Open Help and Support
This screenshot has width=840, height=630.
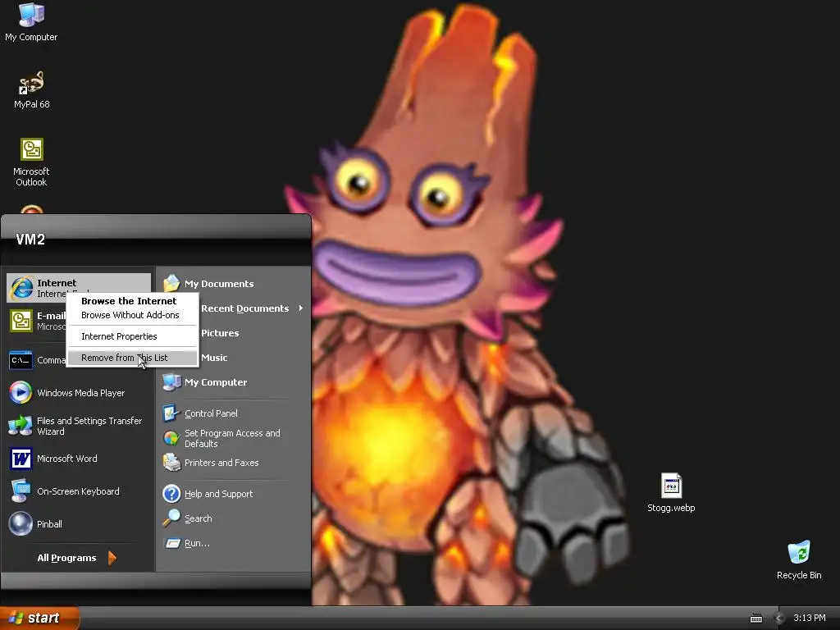click(x=233, y=493)
